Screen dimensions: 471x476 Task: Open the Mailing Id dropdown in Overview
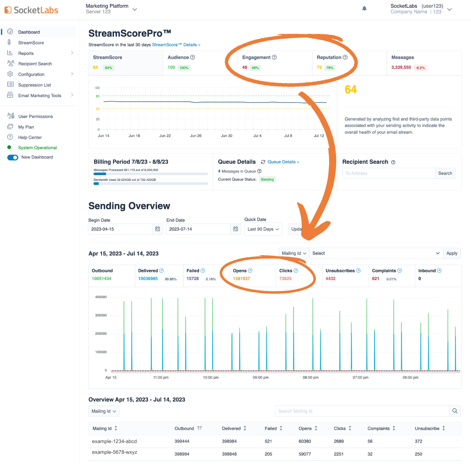click(x=104, y=411)
